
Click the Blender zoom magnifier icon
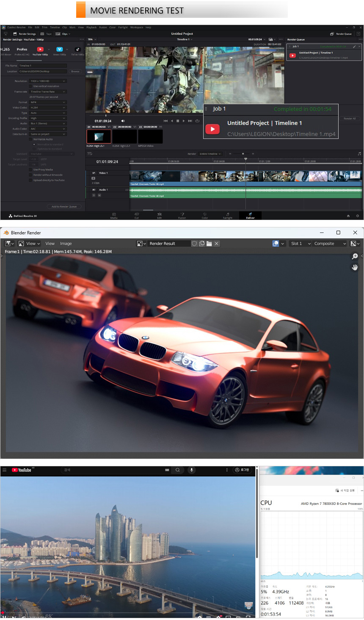click(355, 256)
